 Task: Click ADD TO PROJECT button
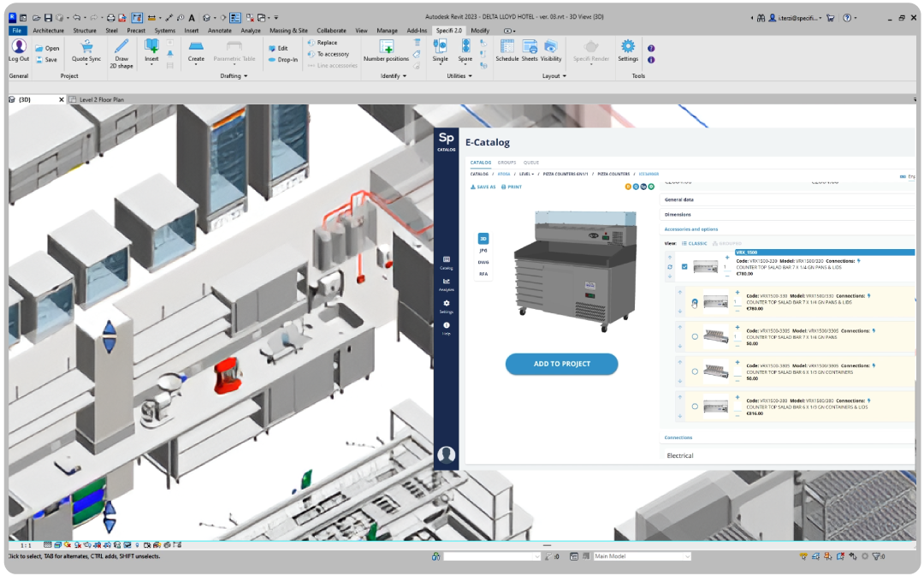pyautogui.click(x=561, y=364)
